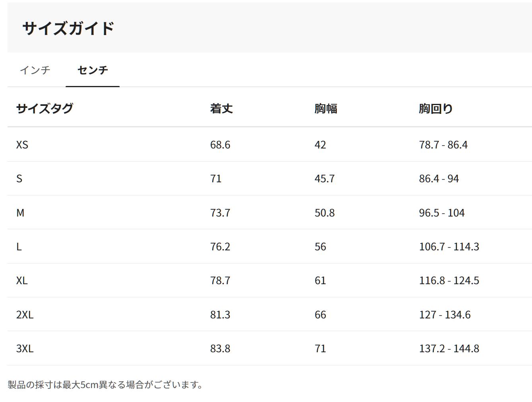Select the 3XL size row label

coord(25,349)
